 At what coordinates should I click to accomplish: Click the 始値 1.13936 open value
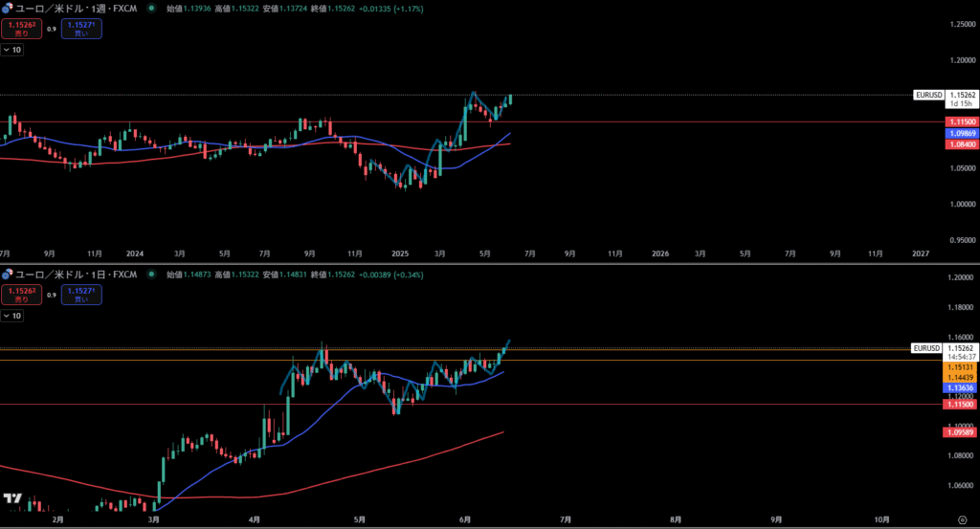click(x=189, y=9)
